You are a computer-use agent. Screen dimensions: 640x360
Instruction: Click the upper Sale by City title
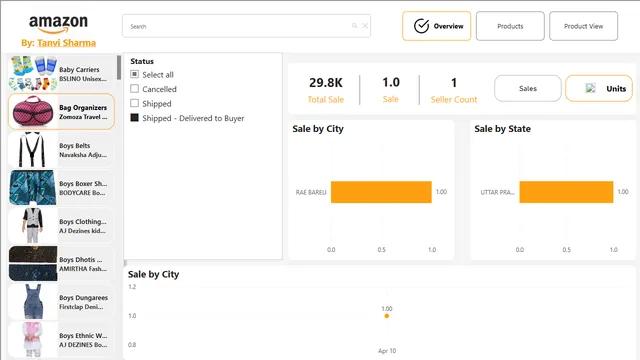tap(318, 129)
